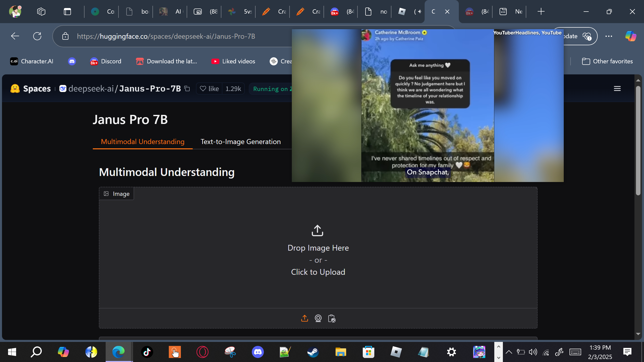Screen dimensions: 644x362
Task: Open the notification center icon
Action: coord(627,352)
